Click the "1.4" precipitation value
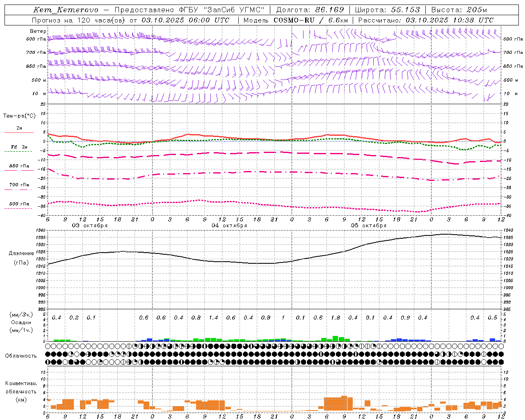Viewport: 525px width, 420px height. [x=213, y=318]
